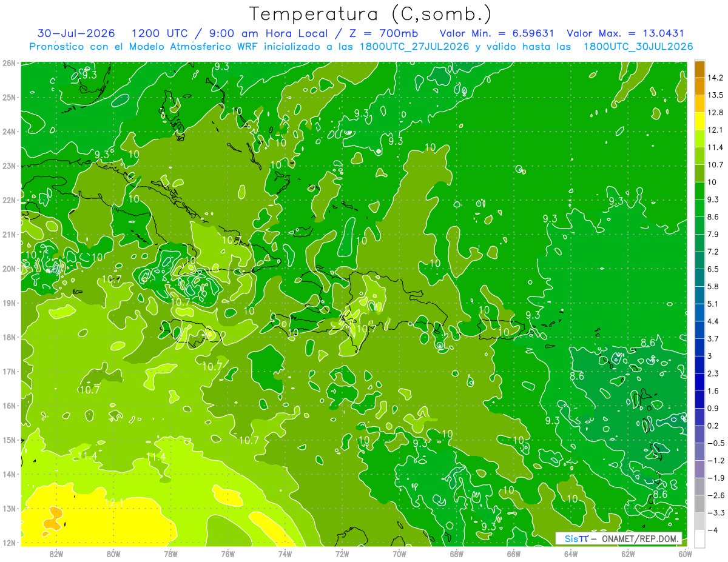Click latitude label "20N"
This screenshot has width=728, height=562.
8,269
